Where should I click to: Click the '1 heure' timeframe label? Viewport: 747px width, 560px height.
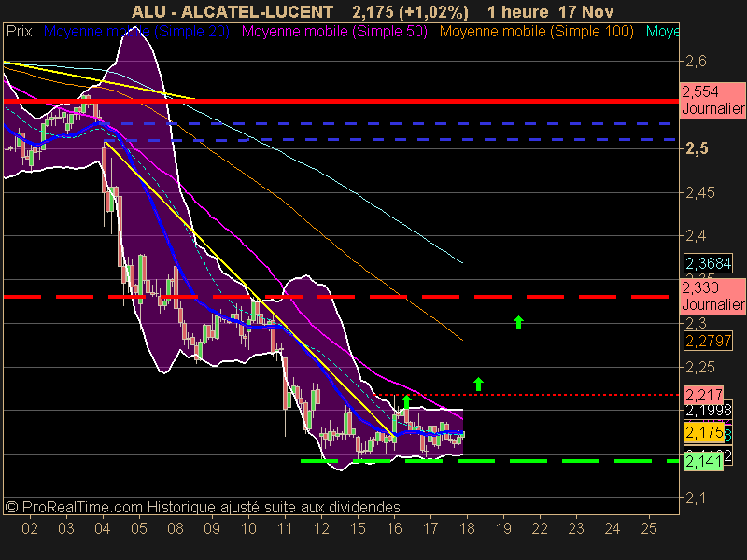tap(518, 12)
